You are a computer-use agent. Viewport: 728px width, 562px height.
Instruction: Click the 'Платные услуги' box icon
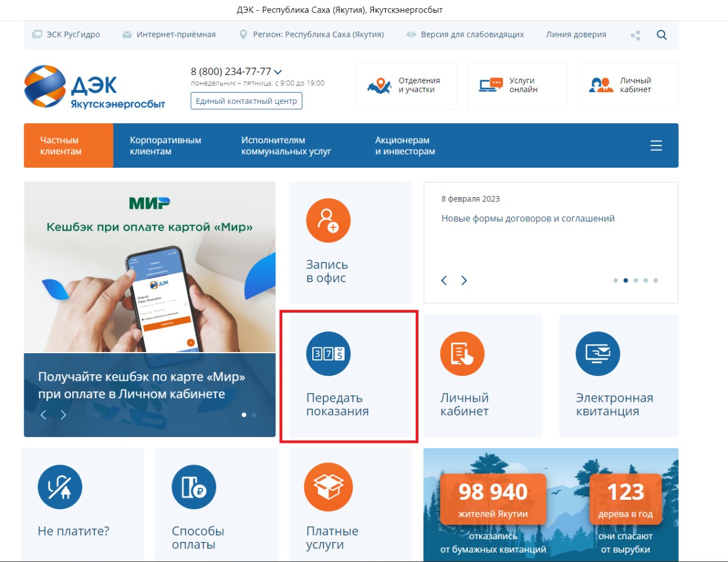(x=328, y=487)
